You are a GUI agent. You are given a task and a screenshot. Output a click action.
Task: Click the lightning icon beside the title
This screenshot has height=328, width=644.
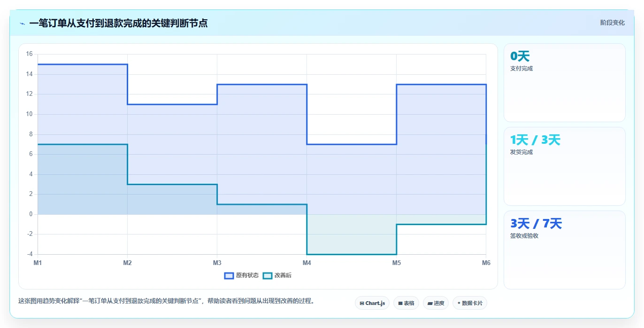tap(22, 23)
